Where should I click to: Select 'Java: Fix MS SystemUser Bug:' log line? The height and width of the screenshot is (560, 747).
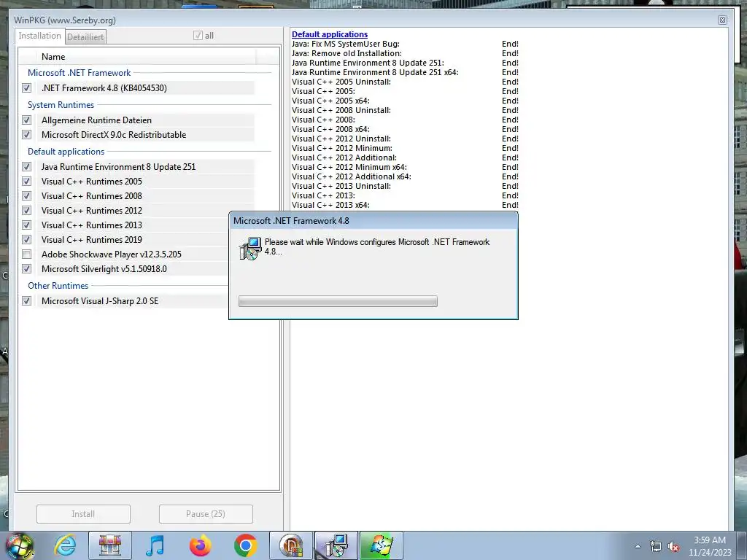345,44
